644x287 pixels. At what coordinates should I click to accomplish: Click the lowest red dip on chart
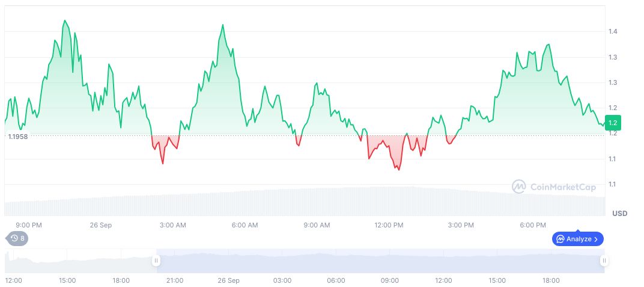click(398, 170)
